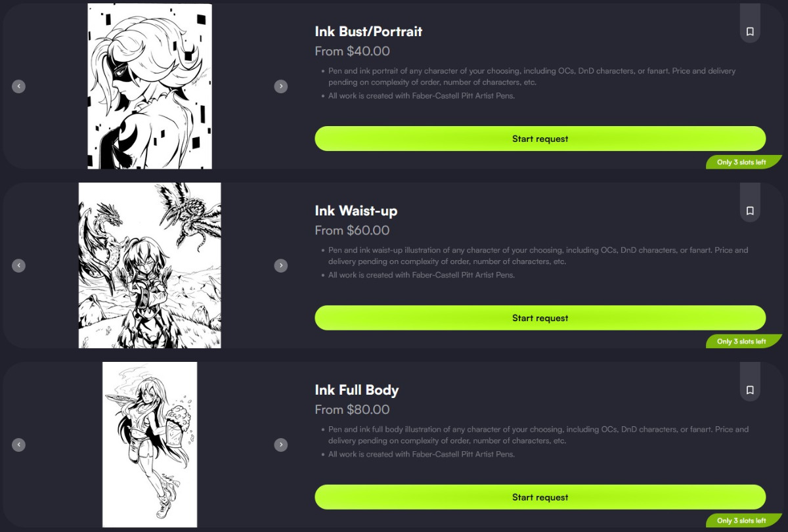Bookmark the Ink Bust/Portrait listing
788x532 pixels.
point(750,31)
